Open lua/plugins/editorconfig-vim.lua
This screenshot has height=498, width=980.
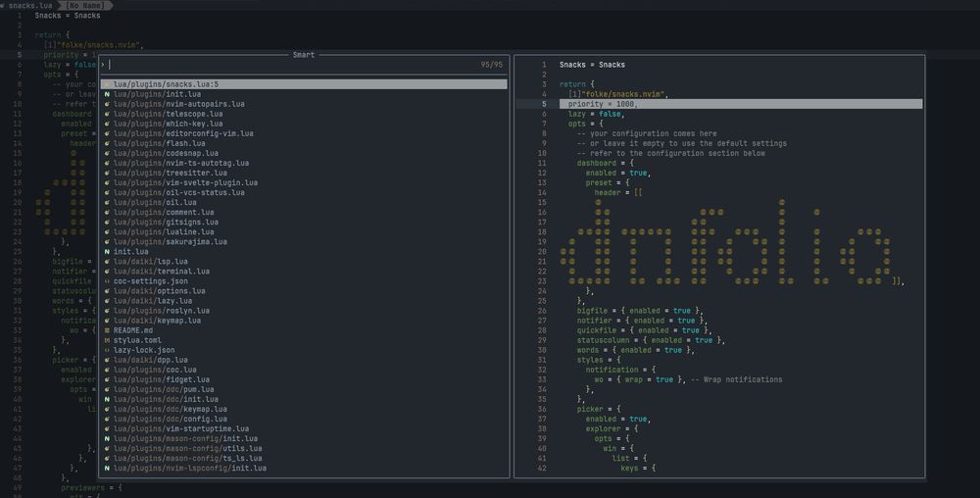(183, 133)
